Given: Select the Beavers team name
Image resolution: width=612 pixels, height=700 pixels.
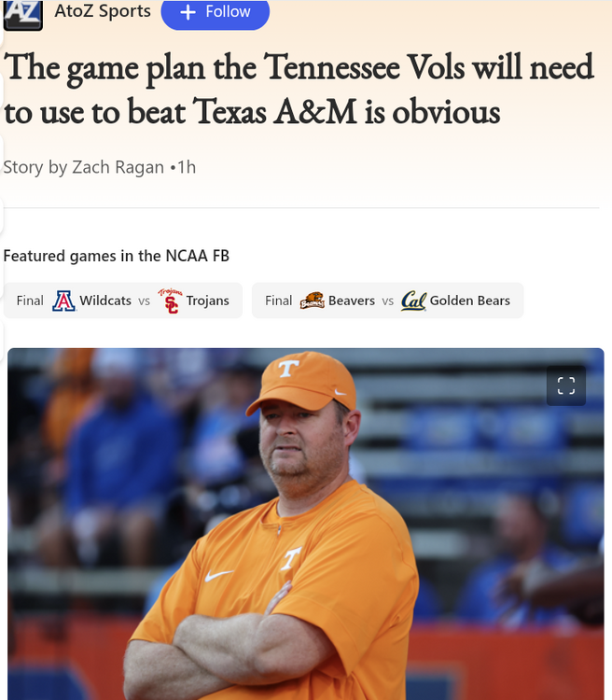Looking at the screenshot, I should (352, 301).
